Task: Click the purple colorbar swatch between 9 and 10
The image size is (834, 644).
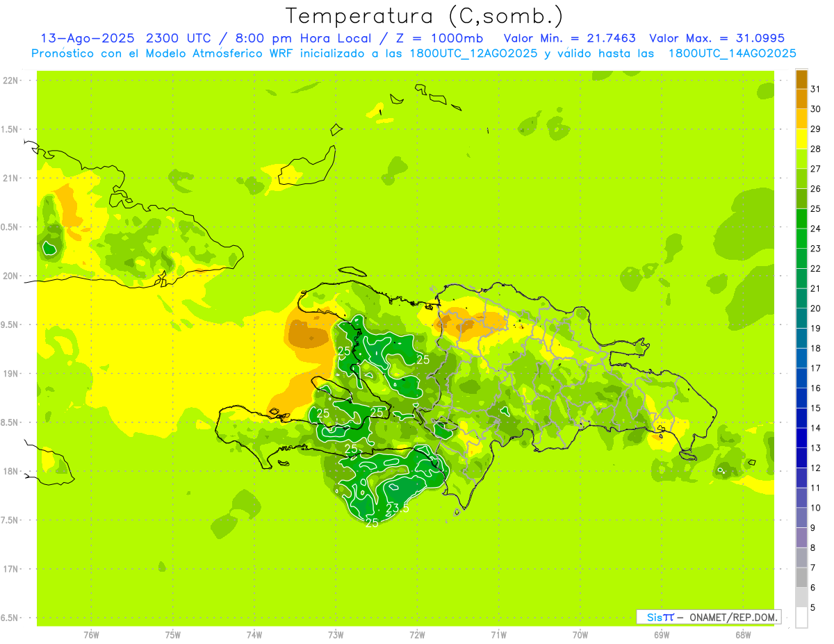Action: (801, 518)
